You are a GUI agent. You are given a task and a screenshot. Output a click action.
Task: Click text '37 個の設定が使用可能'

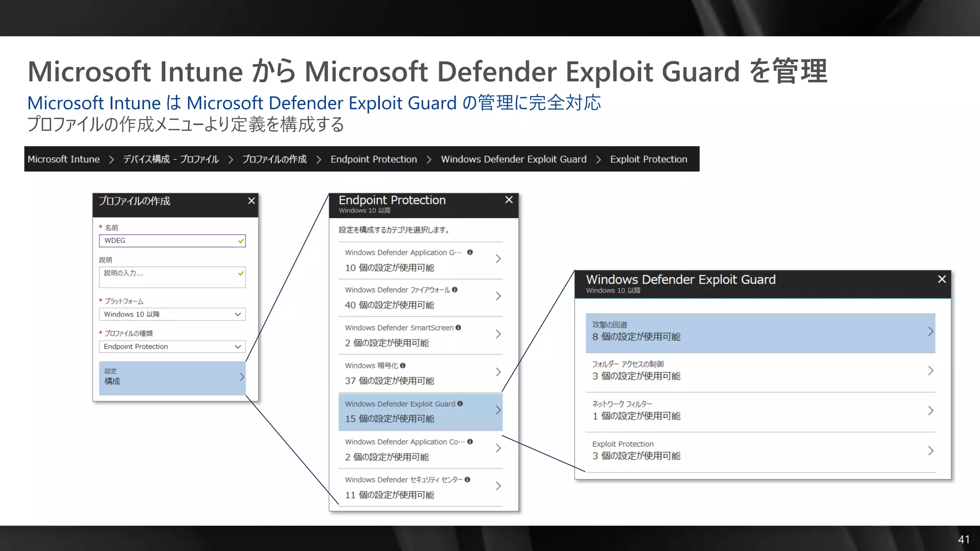tap(390, 381)
